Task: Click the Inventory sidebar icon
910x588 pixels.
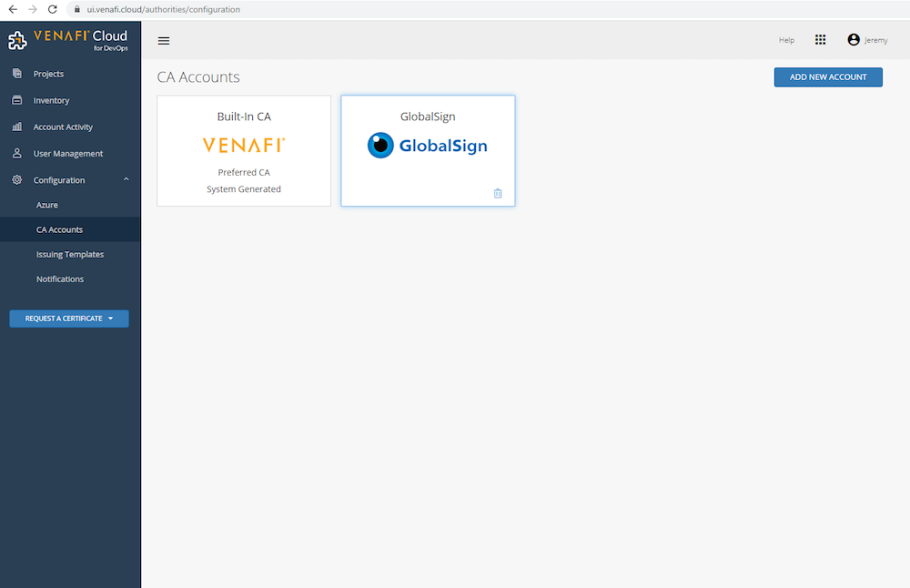Action: click(x=16, y=100)
